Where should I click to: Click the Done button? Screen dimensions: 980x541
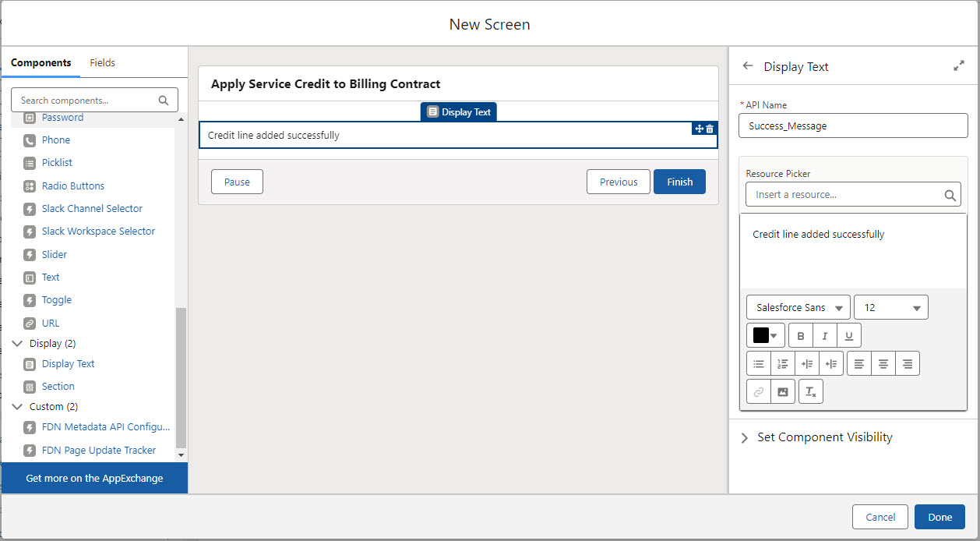[x=939, y=517]
